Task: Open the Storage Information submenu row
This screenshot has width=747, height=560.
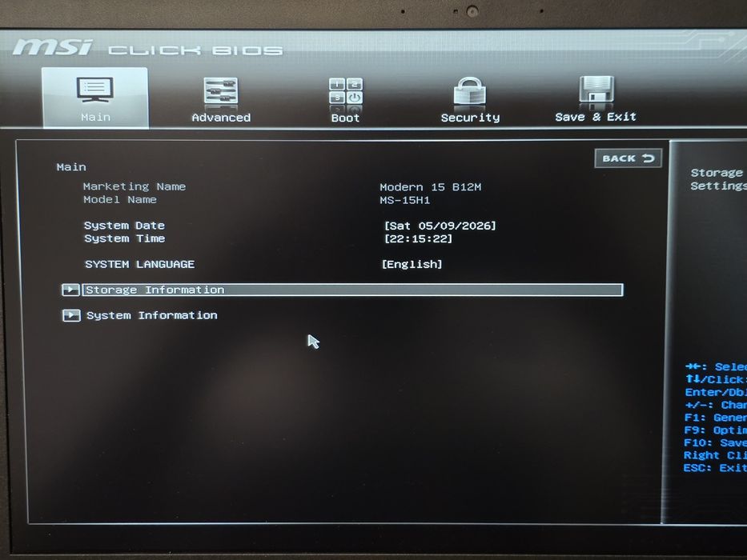Action: point(352,290)
